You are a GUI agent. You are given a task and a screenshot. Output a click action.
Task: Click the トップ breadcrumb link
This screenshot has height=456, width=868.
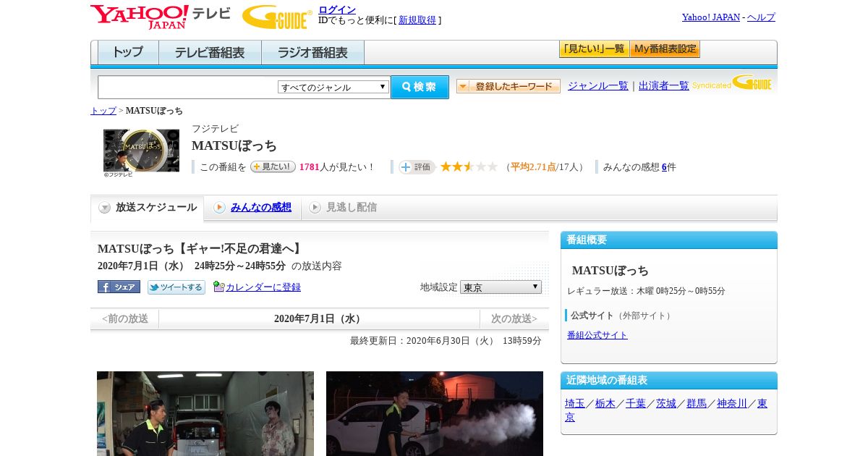tap(103, 111)
